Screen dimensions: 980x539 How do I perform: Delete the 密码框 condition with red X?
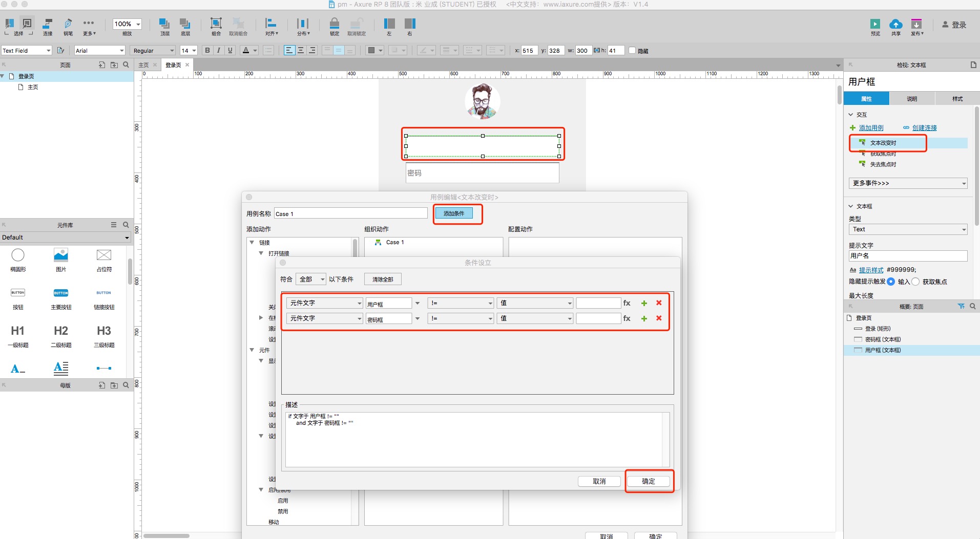(659, 318)
